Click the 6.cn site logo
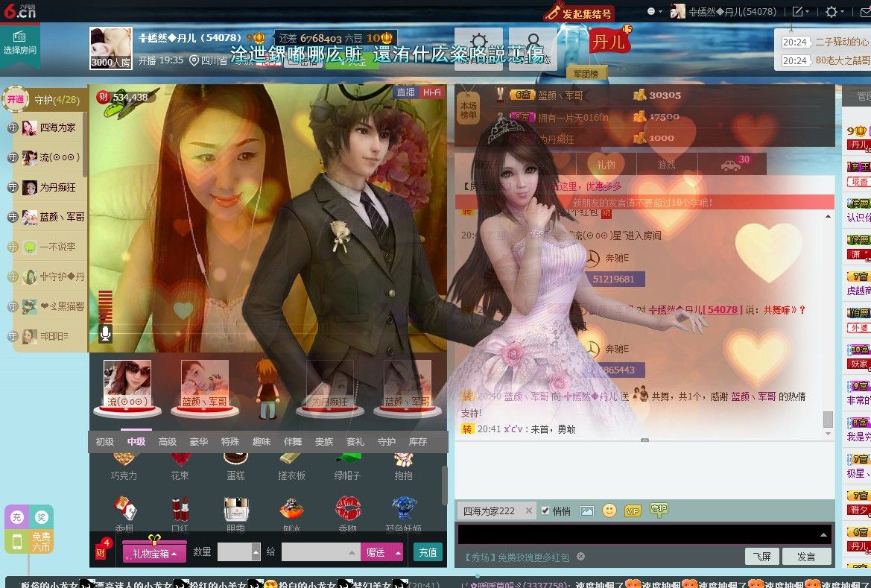 point(19,10)
